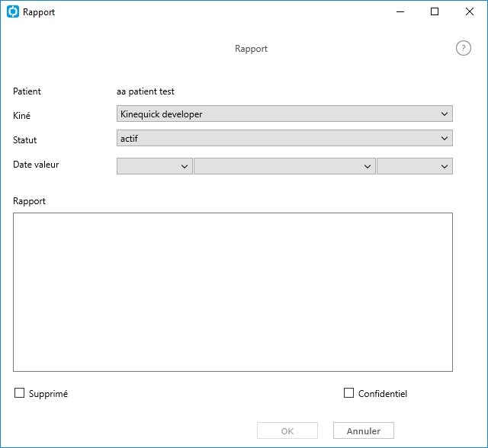The width and height of the screenshot is (488, 448).
Task: Open the help question mark icon
Action: coord(464,49)
